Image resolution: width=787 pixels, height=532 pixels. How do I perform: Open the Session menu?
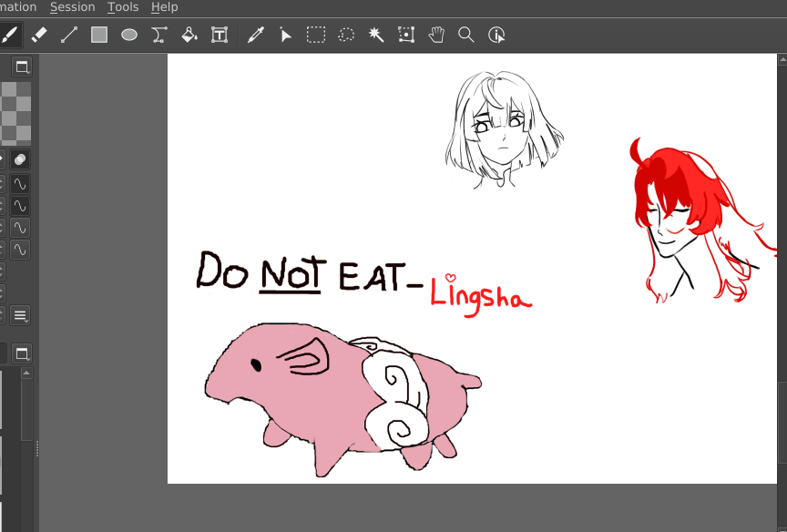pos(72,7)
